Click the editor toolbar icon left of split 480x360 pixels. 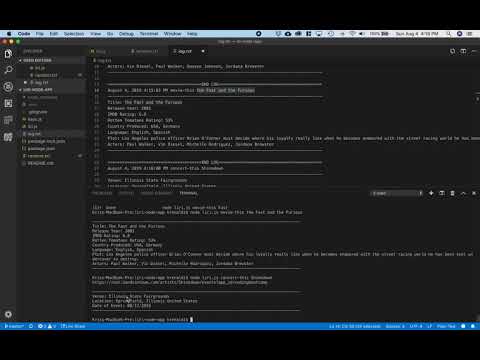coord(452,51)
